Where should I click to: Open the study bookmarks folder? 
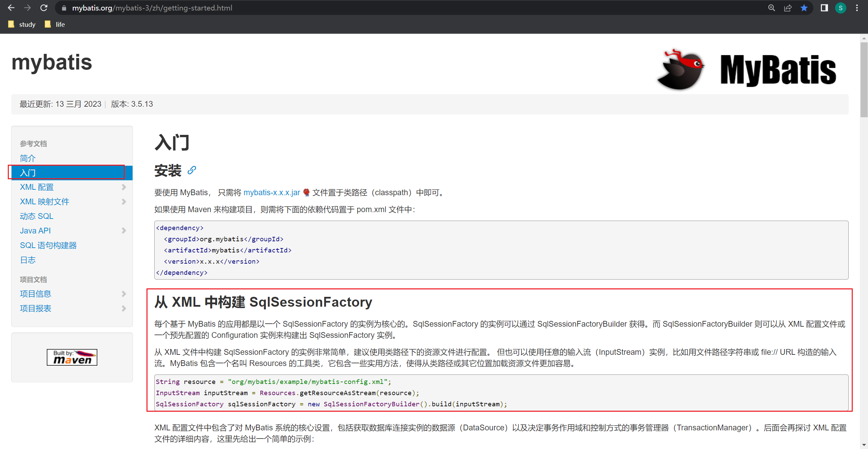coord(22,24)
